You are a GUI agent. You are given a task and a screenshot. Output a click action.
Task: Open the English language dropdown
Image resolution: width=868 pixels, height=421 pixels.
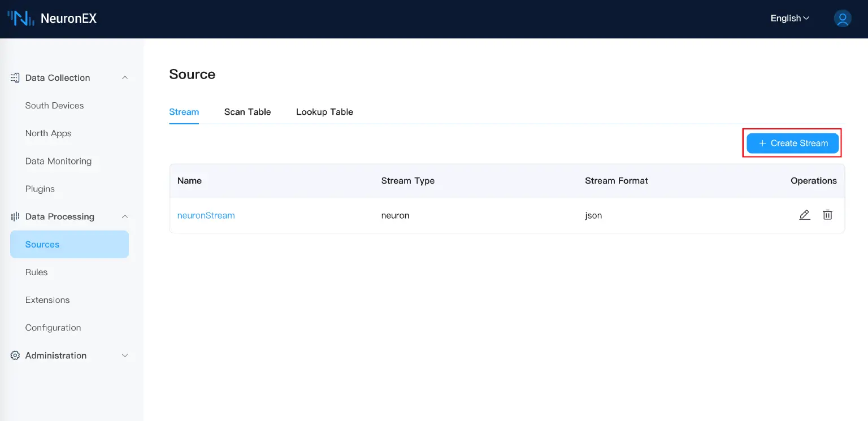(789, 18)
